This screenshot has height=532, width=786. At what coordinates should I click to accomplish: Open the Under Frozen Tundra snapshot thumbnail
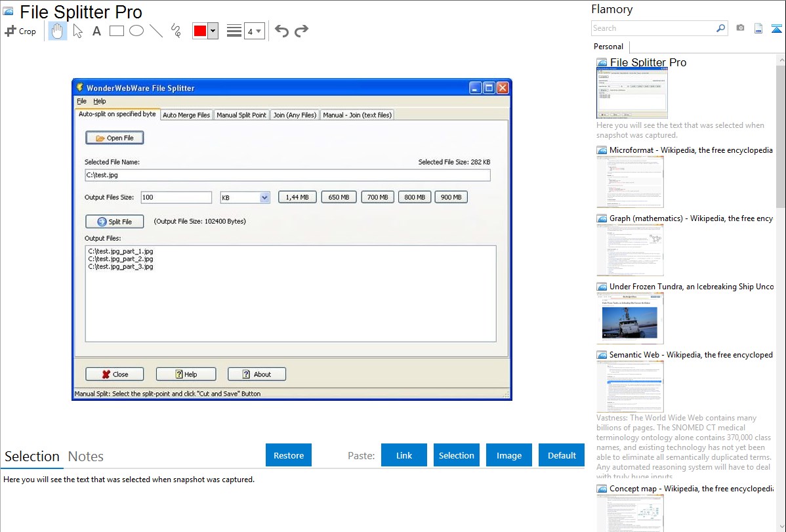coord(630,318)
